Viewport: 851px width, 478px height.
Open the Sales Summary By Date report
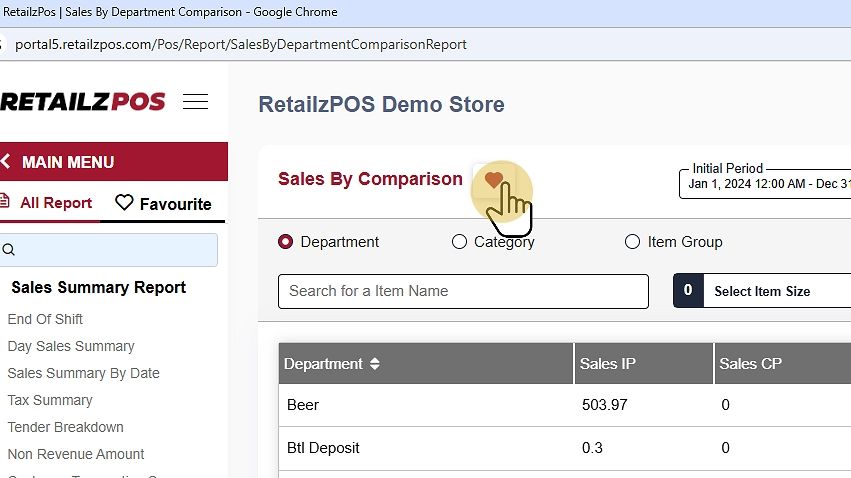pyautogui.click(x=84, y=373)
